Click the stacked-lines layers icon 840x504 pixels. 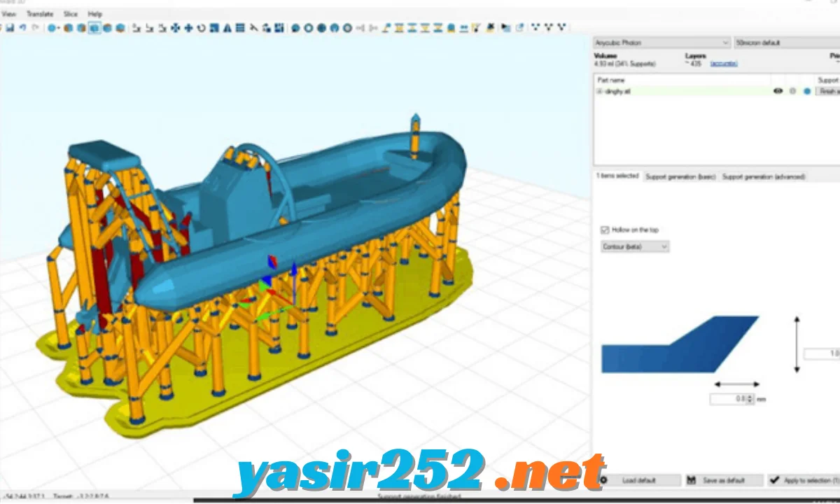point(240,28)
